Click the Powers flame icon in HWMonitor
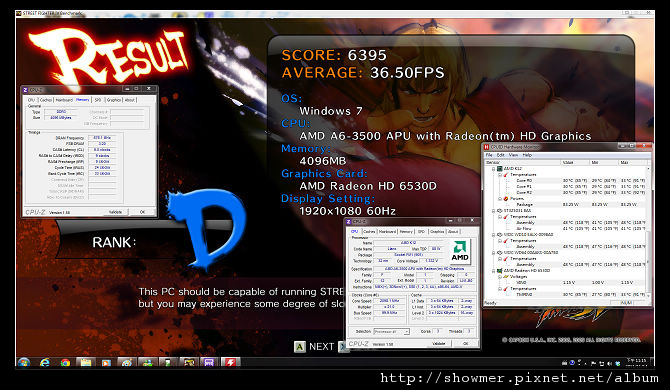The height and width of the screenshot is (390, 670). point(505,199)
